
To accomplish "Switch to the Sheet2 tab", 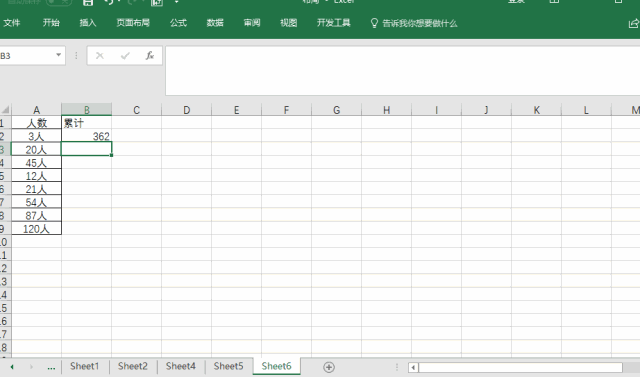I will [x=133, y=366].
